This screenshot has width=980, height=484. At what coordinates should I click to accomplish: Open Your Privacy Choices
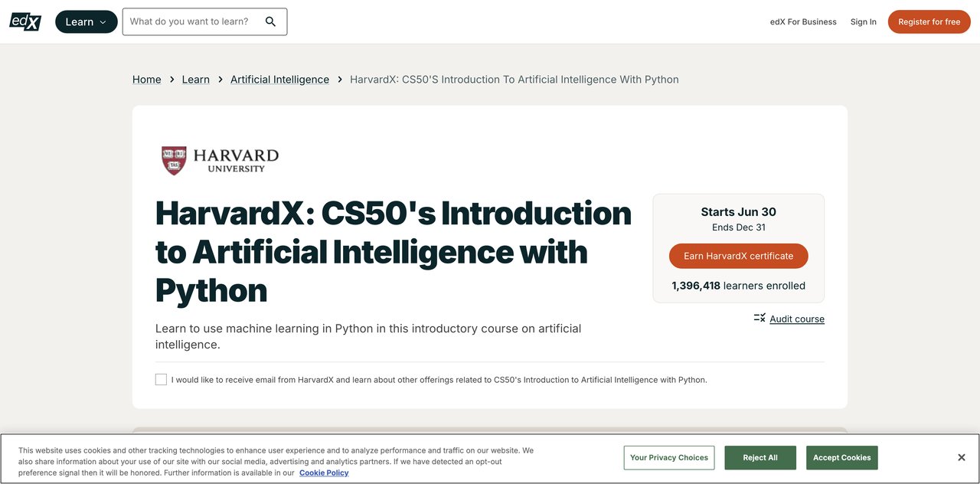tap(668, 457)
